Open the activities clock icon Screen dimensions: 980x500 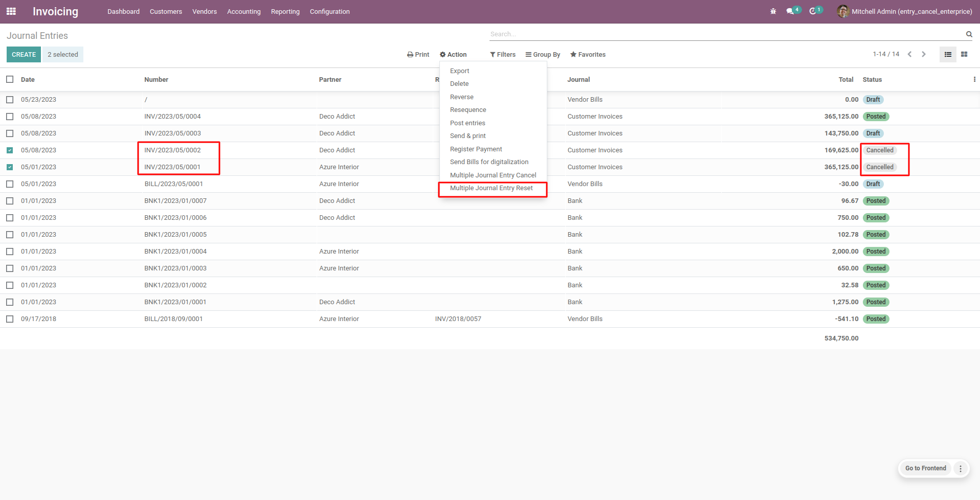[812, 11]
